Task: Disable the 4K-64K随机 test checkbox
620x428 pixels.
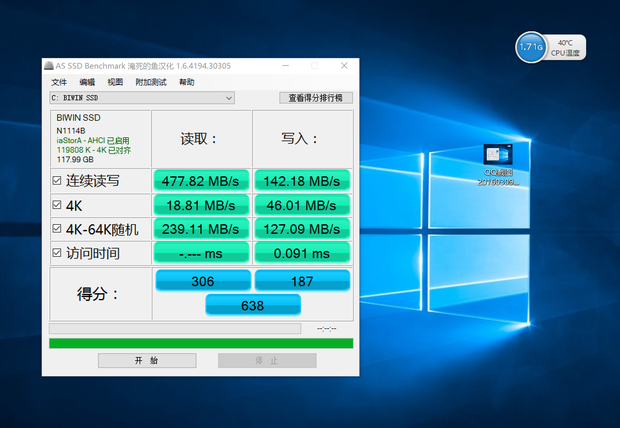Action: pyautogui.click(x=57, y=229)
